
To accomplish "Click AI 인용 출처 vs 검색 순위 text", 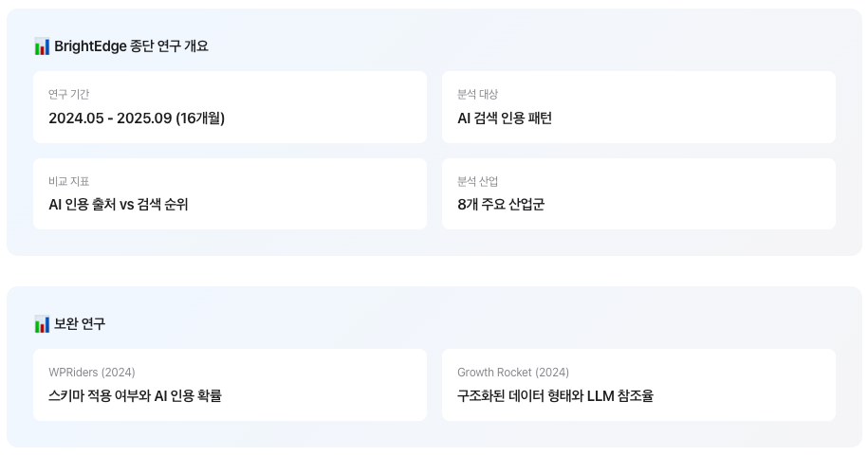I will pos(119,205).
